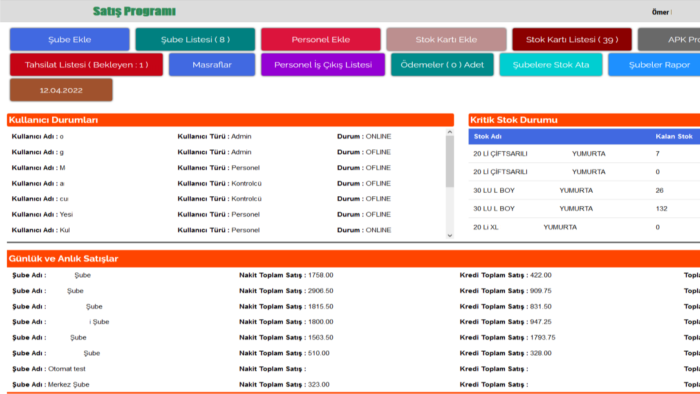700x394 pixels.
Task: Click the Ömer user name
Action: [660, 12]
